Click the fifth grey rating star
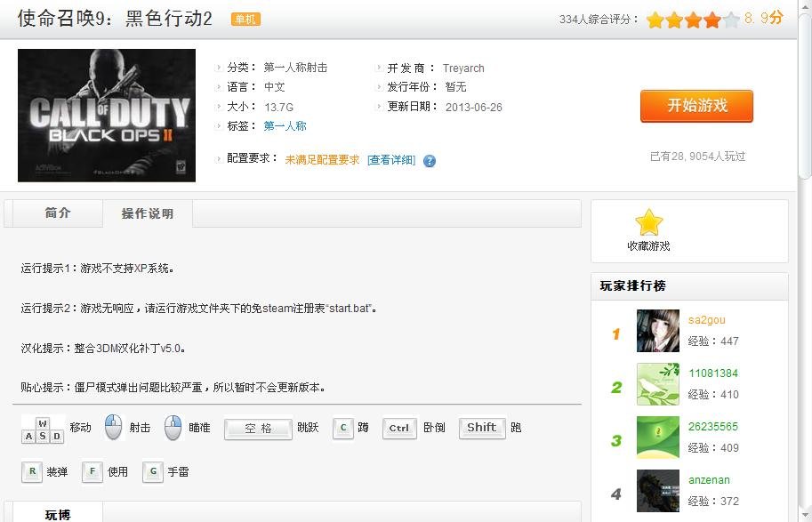Screen dimensions: 812x522 coord(731,20)
